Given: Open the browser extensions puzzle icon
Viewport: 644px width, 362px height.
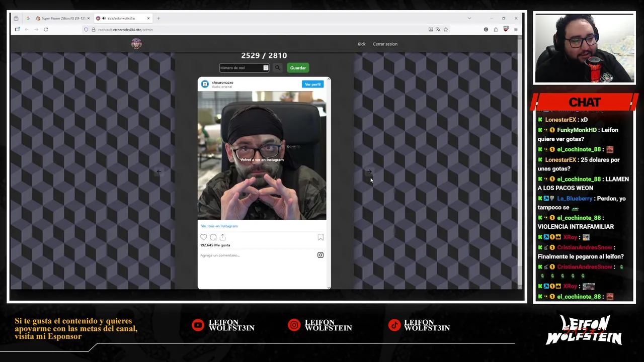Looking at the screenshot, I should [496, 30].
